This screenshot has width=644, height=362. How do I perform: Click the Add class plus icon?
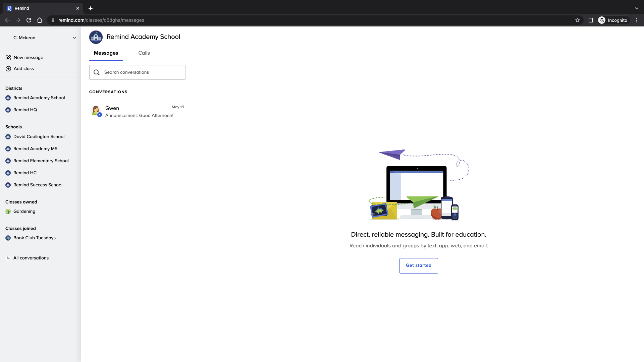tap(8, 69)
